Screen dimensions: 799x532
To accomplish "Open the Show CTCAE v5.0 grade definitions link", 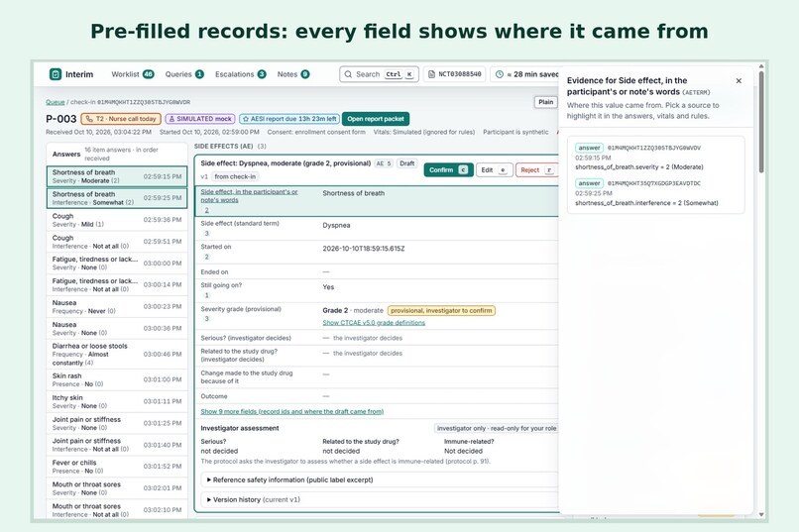I will point(374,323).
